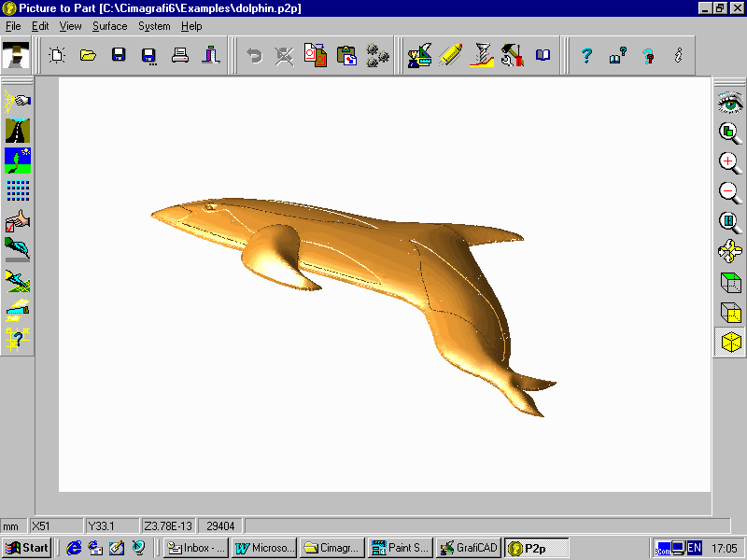Click the zoom-all magnifier with teal square
This screenshot has height=560, width=747.
[730, 222]
